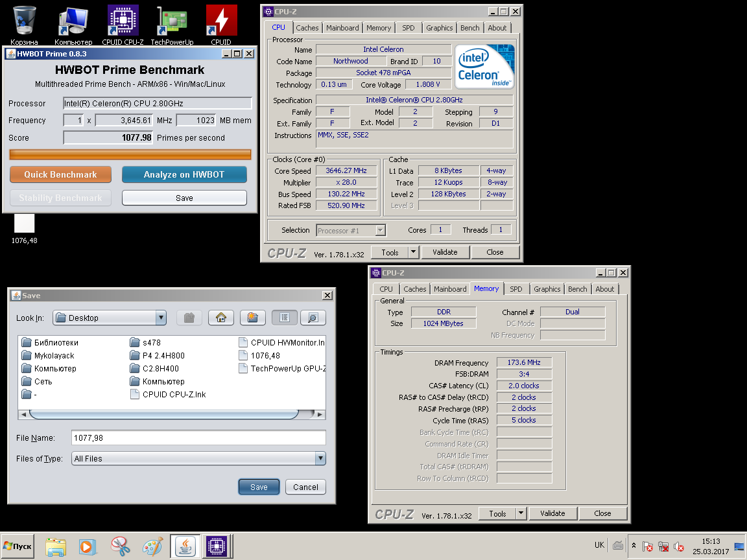
Task: Click the UK language indicator
Action: pyautogui.click(x=599, y=545)
